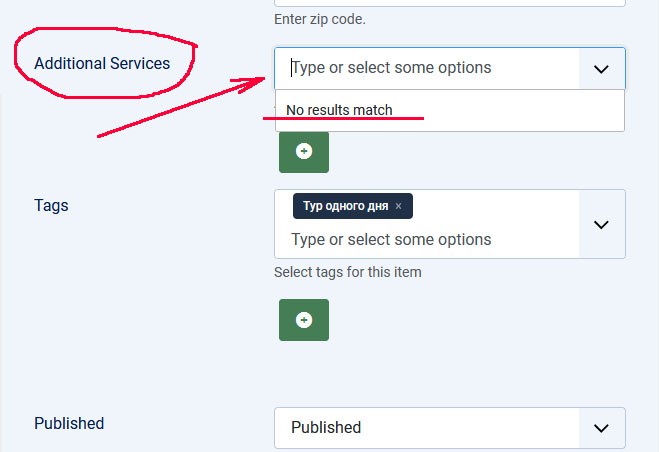Click the "Тур одного дня" tag chip
The width and height of the screenshot is (659, 452).
tap(345, 206)
